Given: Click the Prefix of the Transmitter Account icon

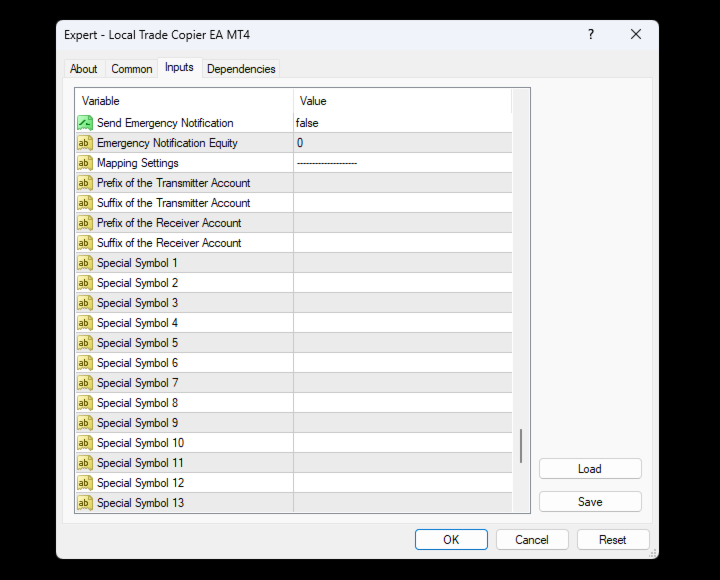Looking at the screenshot, I should (85, 183).
